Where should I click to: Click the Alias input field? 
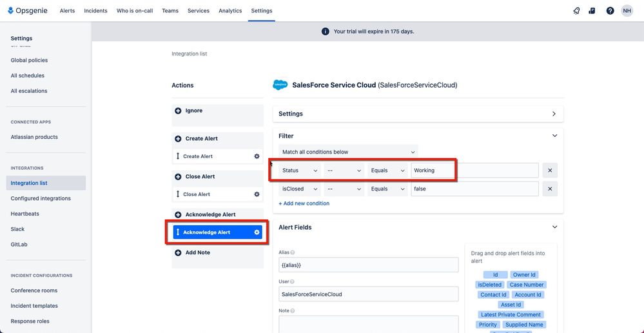click(x=368, y=265)
